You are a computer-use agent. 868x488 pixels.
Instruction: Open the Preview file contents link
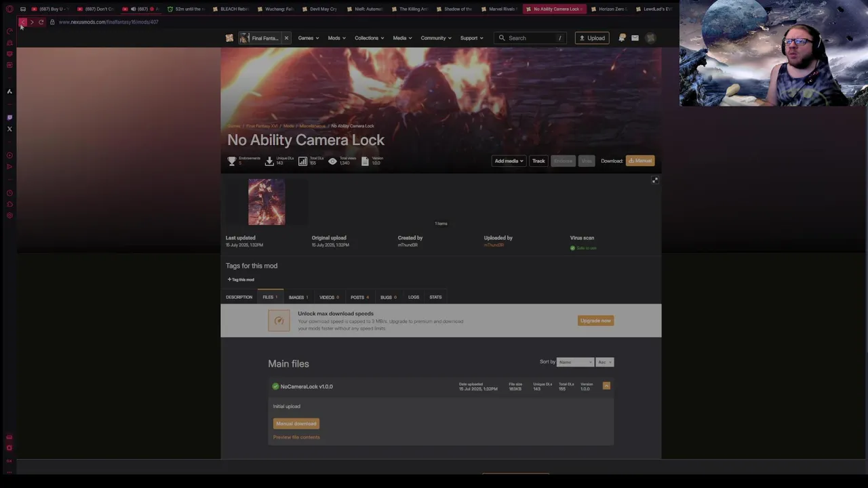click(x=296, y=437)
